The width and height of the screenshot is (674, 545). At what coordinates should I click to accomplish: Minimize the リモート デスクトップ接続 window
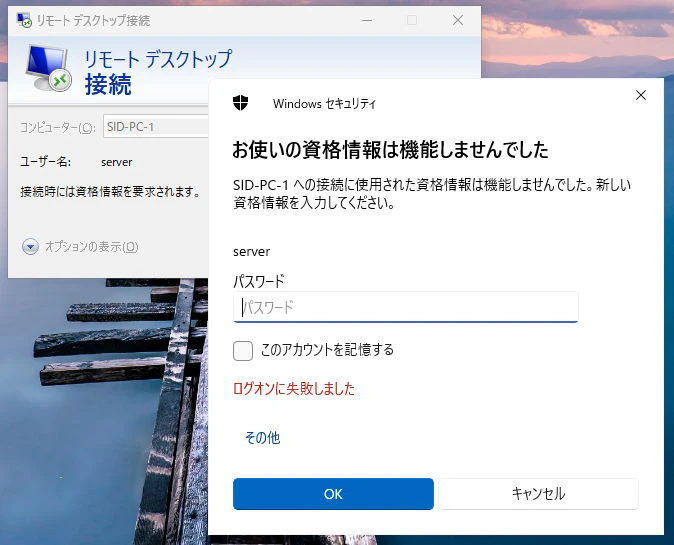[367, 20]
